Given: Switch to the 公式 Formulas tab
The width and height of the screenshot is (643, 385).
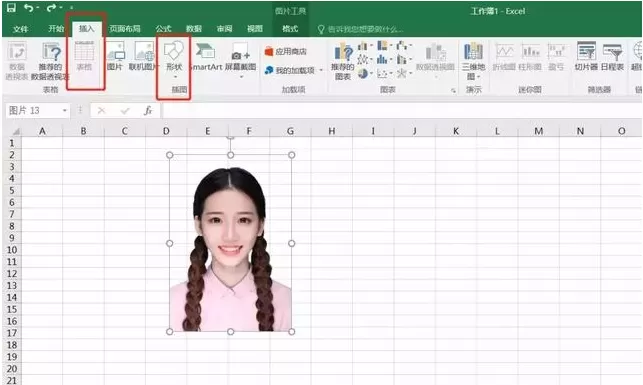Looking at the screenshot, I should click(163, 29).
